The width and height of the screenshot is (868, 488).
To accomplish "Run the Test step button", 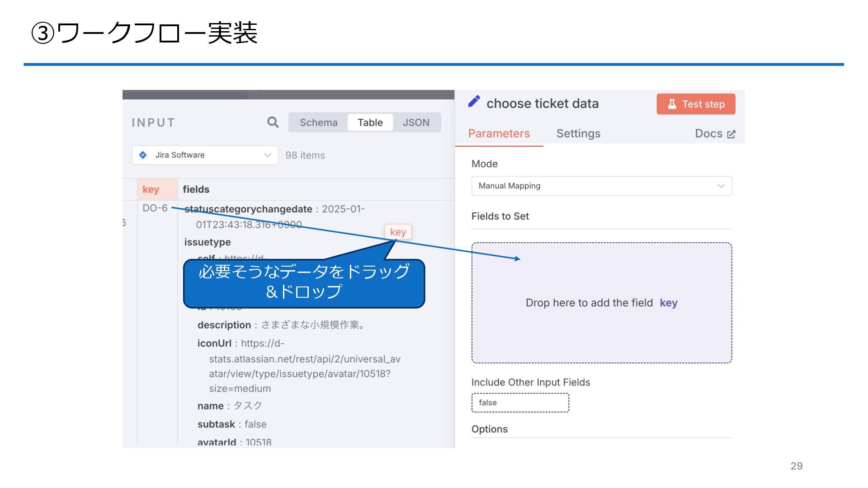I will (696, 104).
